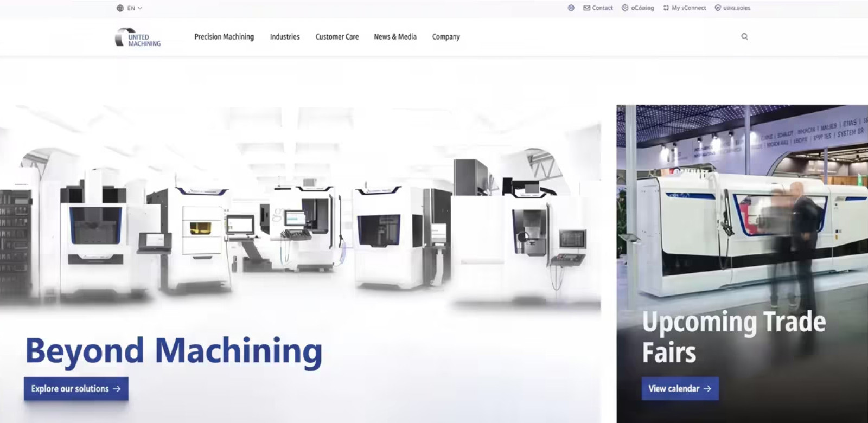The width and height of the screenshot is (868, 423).
Task: Open the site search magnifier
Action: (x=744, y=37)
